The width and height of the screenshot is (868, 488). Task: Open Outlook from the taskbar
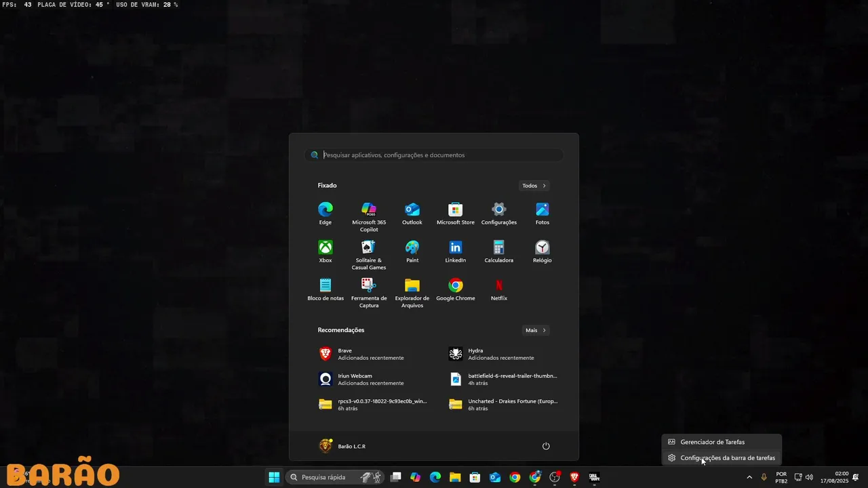pyautogui.click(x=495, y=477)
